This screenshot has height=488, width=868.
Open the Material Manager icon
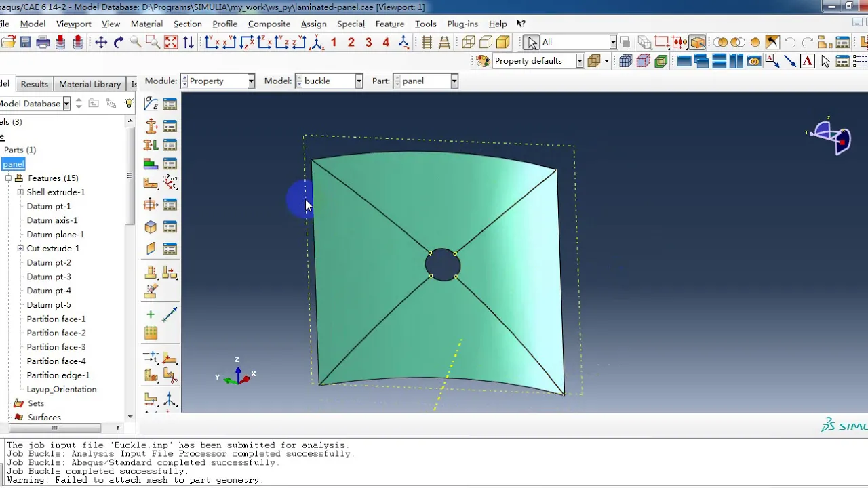tap(170, 104)
